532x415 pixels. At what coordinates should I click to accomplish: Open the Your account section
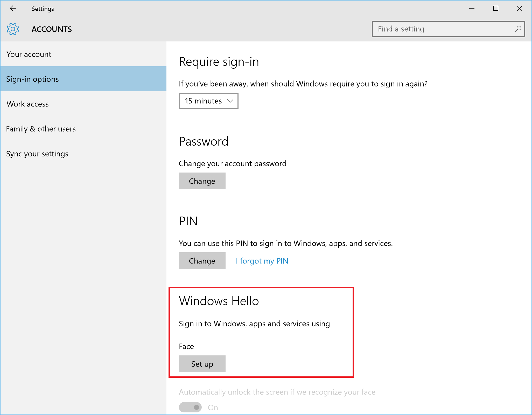[83, 54]
